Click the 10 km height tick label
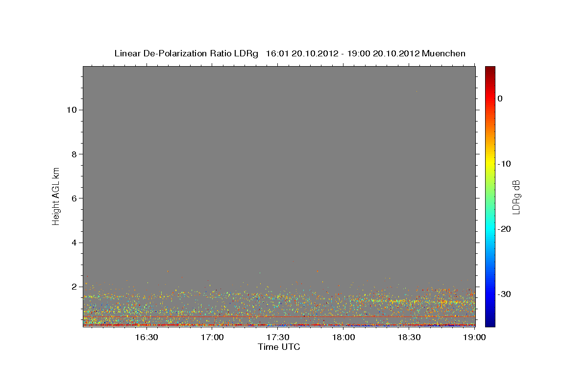 (x=71, y=110)
